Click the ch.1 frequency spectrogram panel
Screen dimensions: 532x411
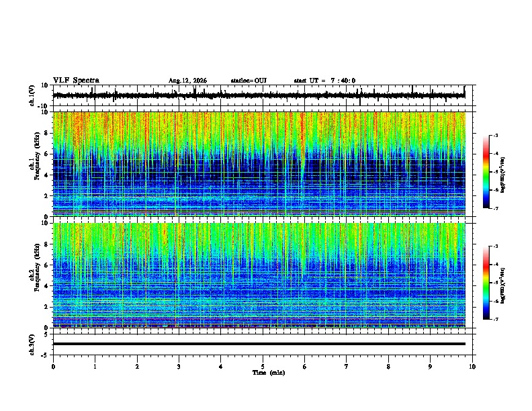click(259, 164)
